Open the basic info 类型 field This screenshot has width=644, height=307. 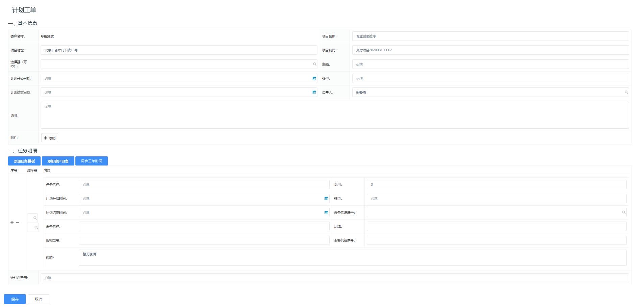(x=490, y=78)
